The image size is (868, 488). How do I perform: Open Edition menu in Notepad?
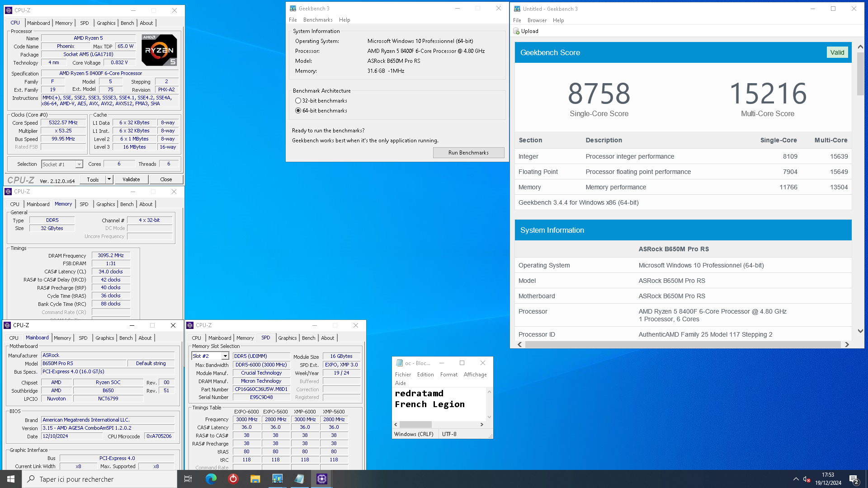click(x=425, y=375)
